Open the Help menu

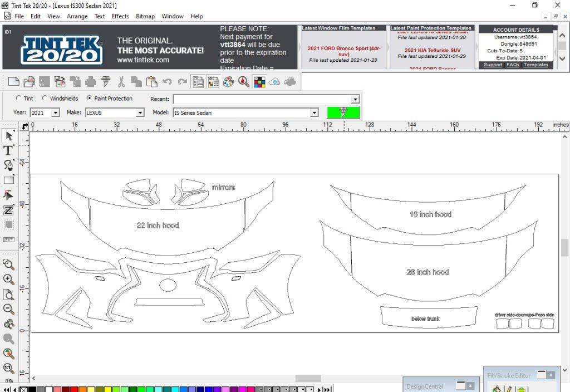[196, 16]
